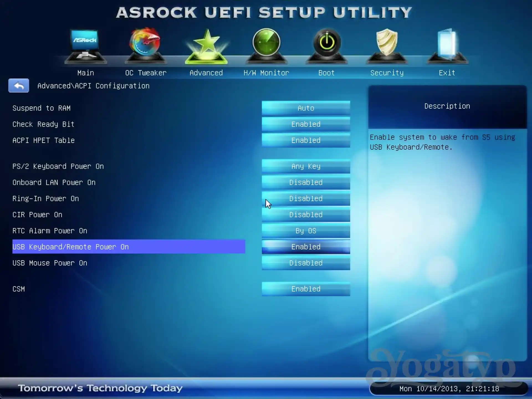This screenshot has height=399, width=532.
Task: Change ACPI HPET Table Enabled value
Action: 306,140
